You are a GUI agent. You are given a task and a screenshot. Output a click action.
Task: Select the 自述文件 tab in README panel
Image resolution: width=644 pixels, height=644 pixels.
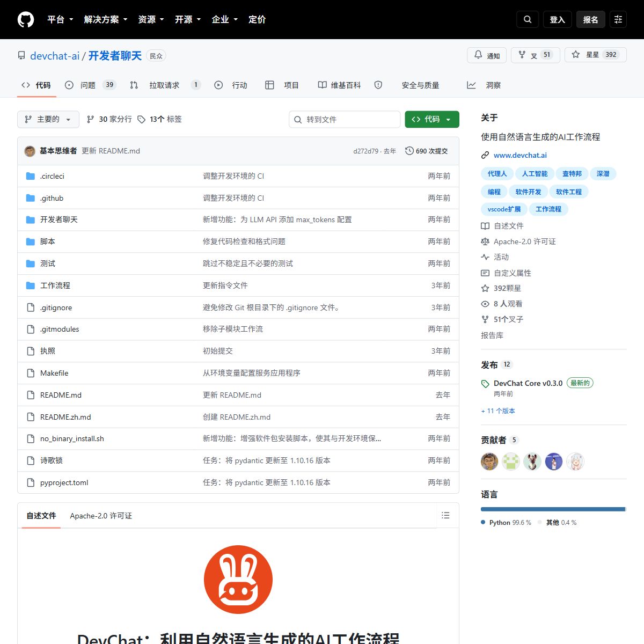click(41, 516)
